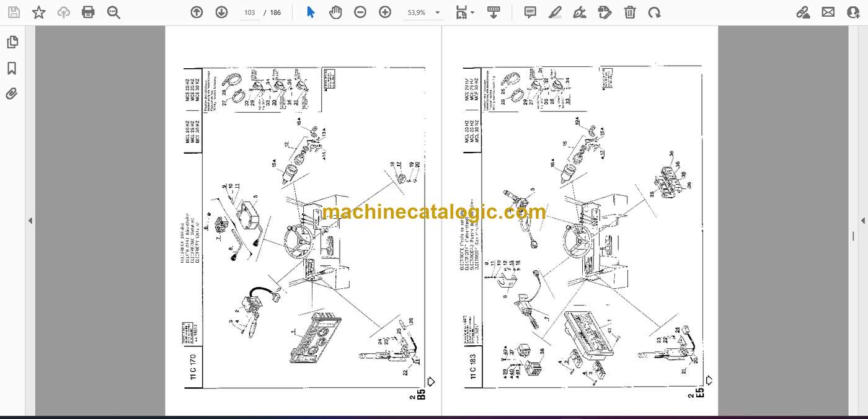Delete with the trash can icon
This screenshot has width=868, height=419.
629,12
